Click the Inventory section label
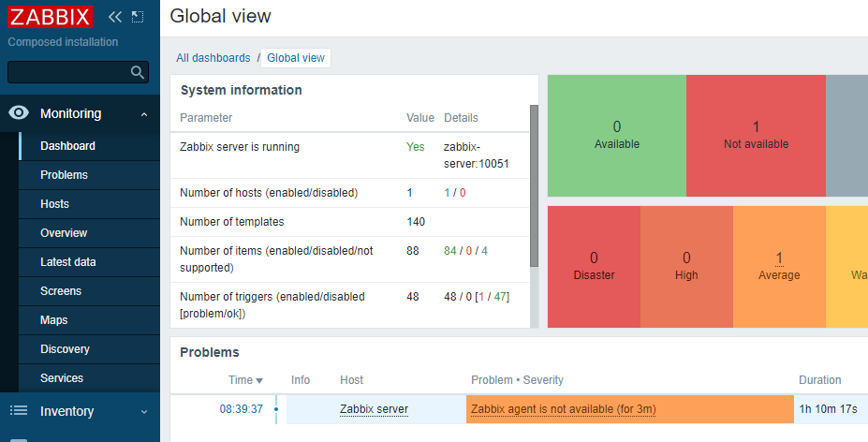This screenshot has height=442, width=868. 67,411
